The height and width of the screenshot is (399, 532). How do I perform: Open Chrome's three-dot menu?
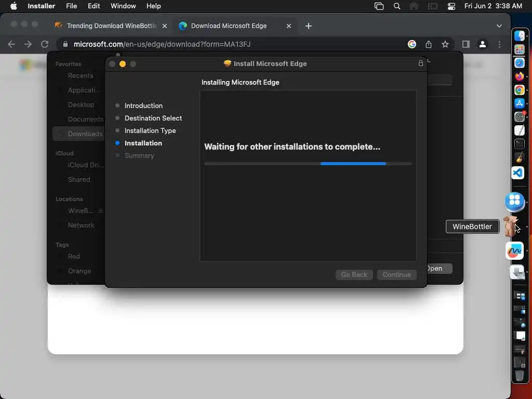click(x=499, y=44)
